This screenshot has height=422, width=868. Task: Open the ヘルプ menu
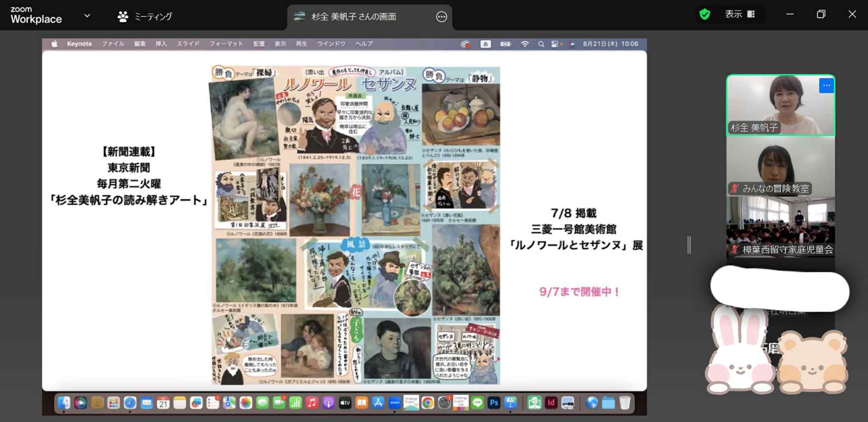[364, 44]
